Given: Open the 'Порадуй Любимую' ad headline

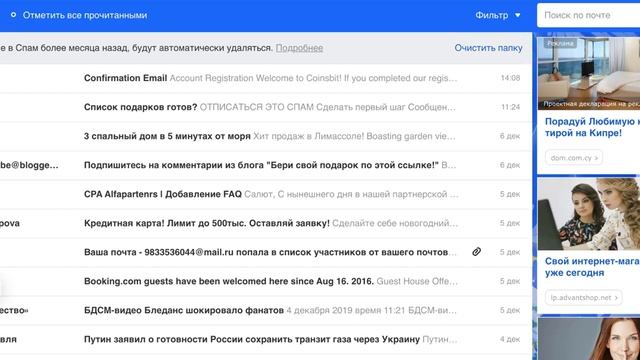Looking at the screenshot, I should point(592,127).
